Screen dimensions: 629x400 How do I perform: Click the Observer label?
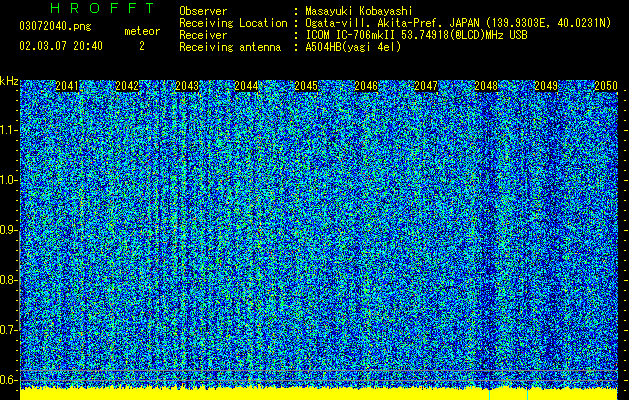[x=203, y=11]
